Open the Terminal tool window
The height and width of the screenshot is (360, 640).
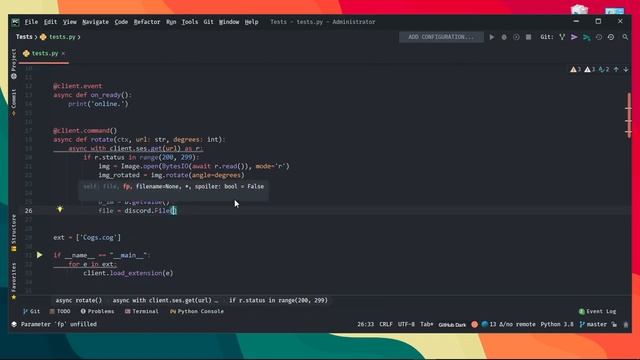[x=142, y=311]
